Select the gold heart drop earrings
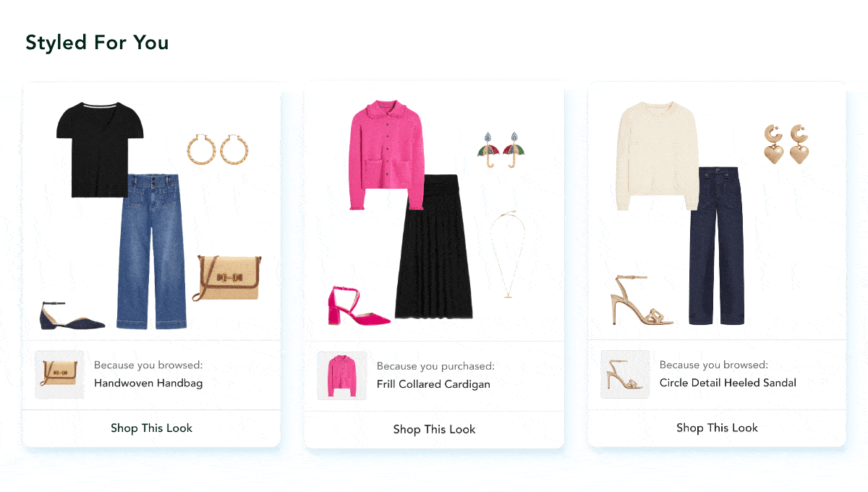 (787, 144)
